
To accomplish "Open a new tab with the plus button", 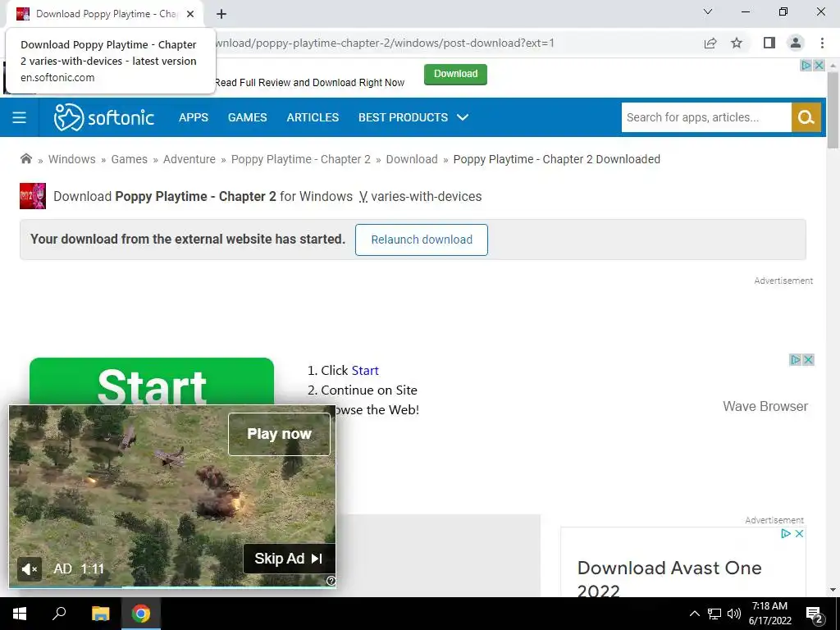I will tap(221, 14).
